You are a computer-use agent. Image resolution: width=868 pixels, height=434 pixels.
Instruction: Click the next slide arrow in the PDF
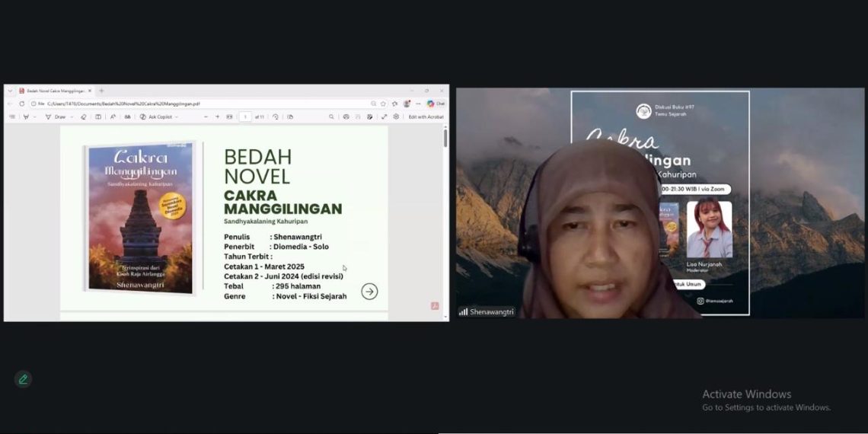click(x=369, y=291)
